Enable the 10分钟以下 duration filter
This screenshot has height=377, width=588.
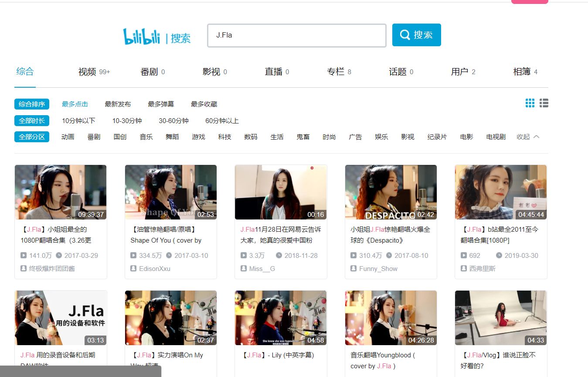click(x=78, y=120)
